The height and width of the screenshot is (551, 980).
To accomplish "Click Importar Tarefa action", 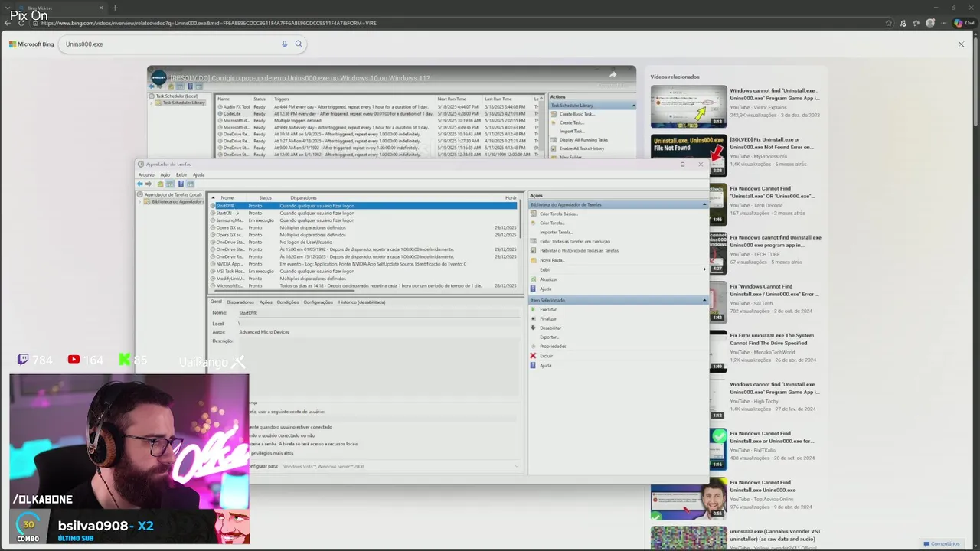I will pyautogui.click(x=556, y=232).
